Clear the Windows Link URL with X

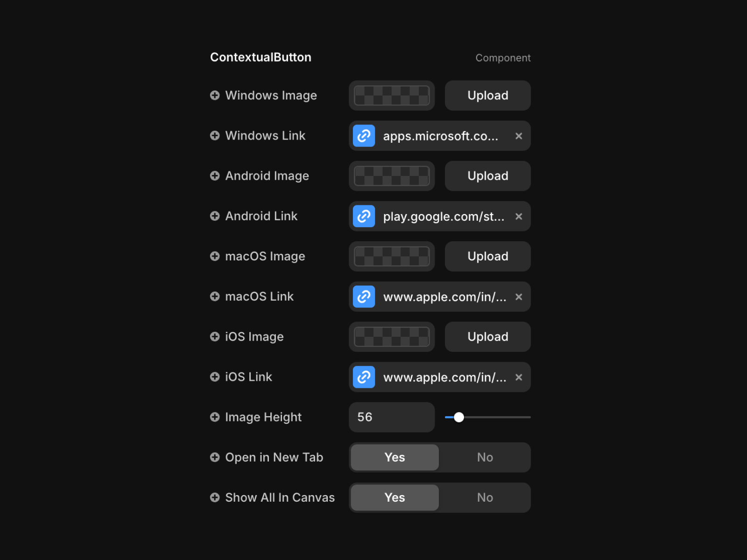coord(519,136)
